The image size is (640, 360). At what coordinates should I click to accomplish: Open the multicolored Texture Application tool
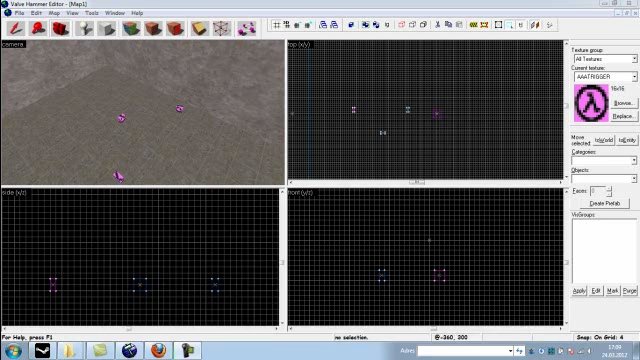tap(131, 29)
